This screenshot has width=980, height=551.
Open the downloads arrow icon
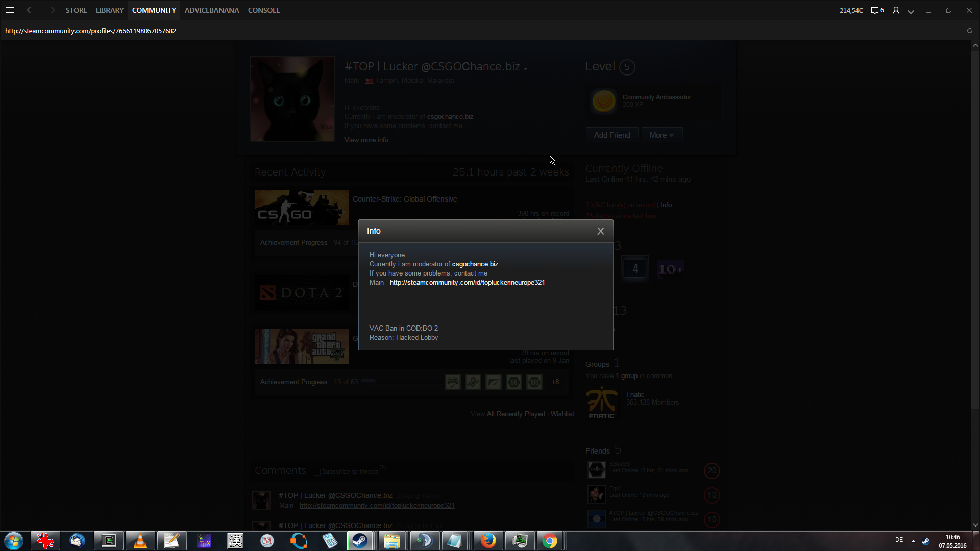click(x=911, y=10)
